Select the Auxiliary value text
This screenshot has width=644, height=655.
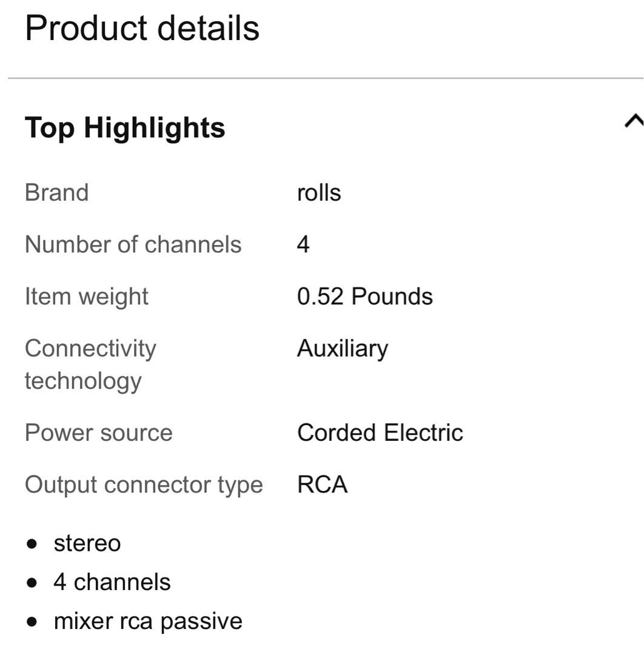pyautogui.click(x=342, y=349)
